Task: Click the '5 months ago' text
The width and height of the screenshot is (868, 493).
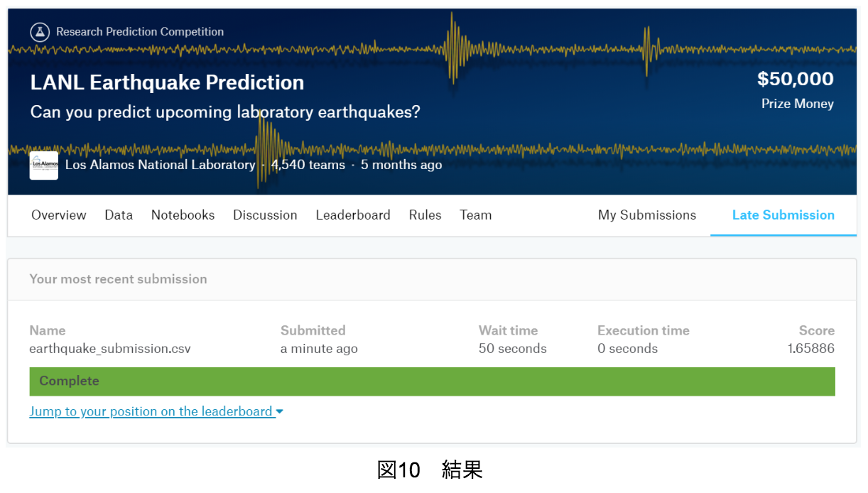Action: tap(401, 165)
